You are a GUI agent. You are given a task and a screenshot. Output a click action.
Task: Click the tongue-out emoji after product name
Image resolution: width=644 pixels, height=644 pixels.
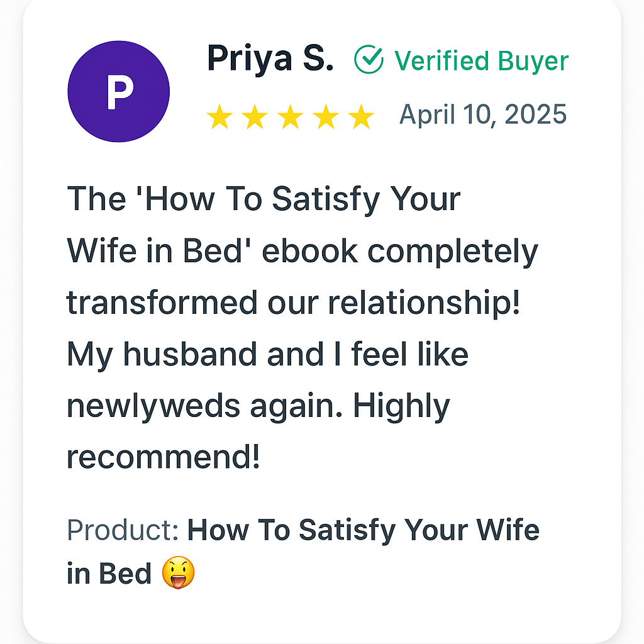click(x=178, y=572)
